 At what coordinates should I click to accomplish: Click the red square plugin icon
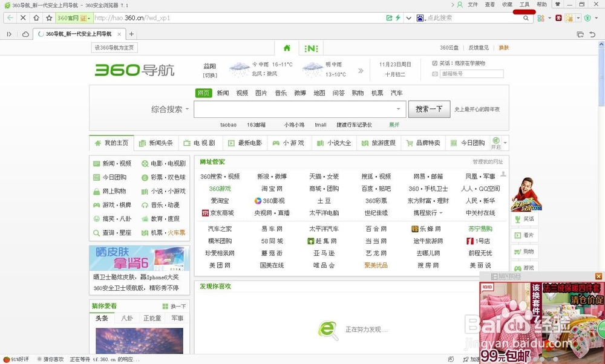pyautogui.click(x=558, y=18)
